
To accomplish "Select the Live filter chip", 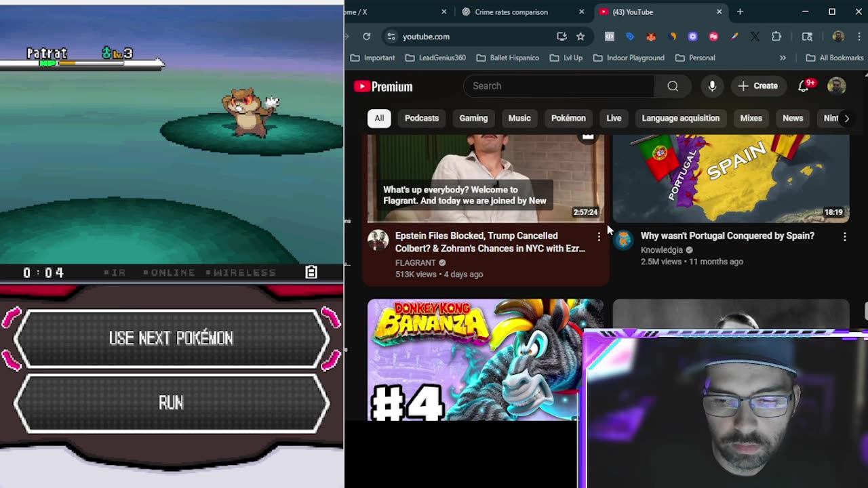I will pos(614,118).
